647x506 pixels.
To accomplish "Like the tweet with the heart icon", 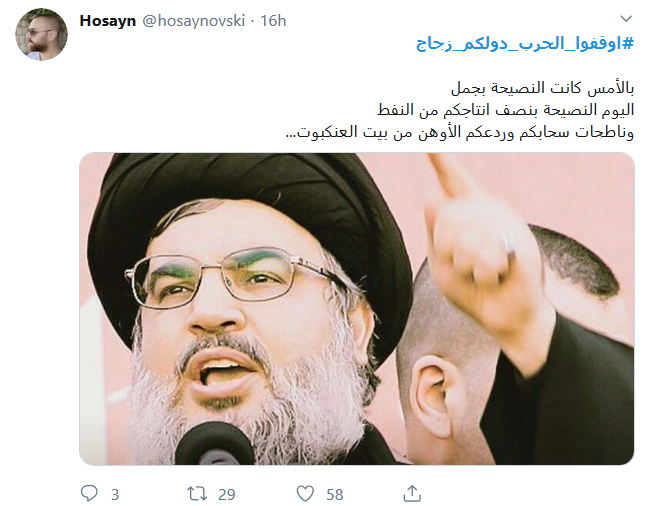I will click(x=305, y=494).
